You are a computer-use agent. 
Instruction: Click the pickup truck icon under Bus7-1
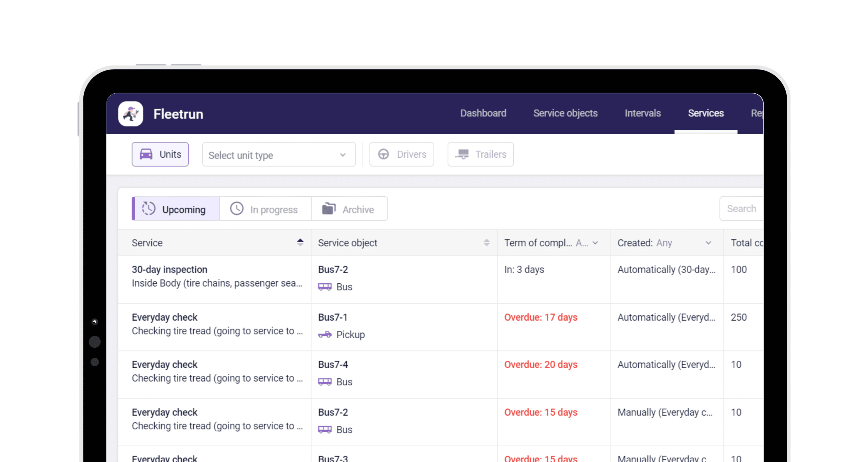[x=325, y=335]
